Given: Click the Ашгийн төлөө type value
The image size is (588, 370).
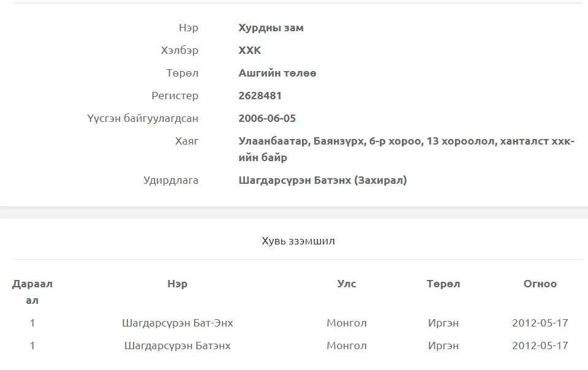Looking at the screenshot, I should pyautogui.click(x=277, y=73).
